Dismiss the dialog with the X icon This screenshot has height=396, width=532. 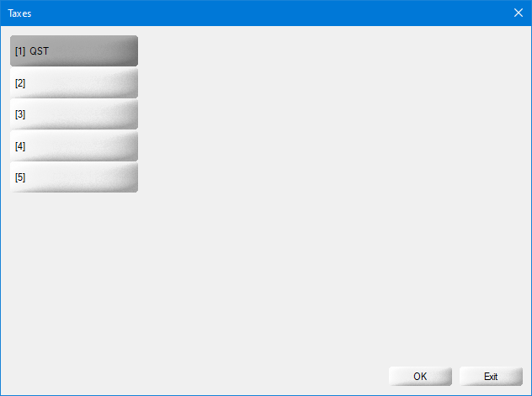[x=519, y=13]
